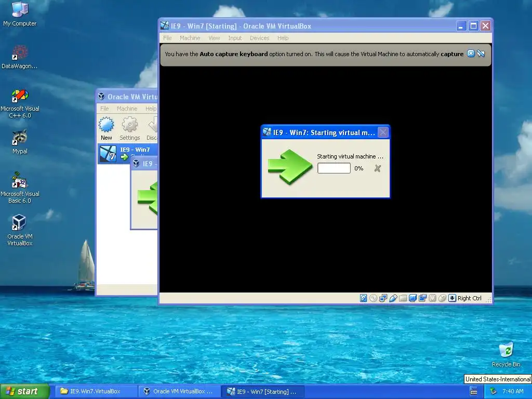
Task: Click VirtualBox Manager title bar cube icon
Action: point(101,96)
